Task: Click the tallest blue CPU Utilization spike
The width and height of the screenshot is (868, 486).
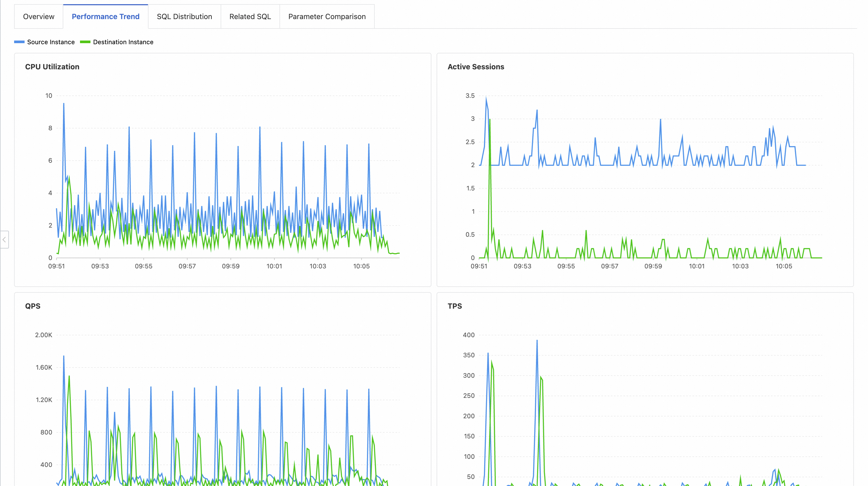Action: pos(64,104)
